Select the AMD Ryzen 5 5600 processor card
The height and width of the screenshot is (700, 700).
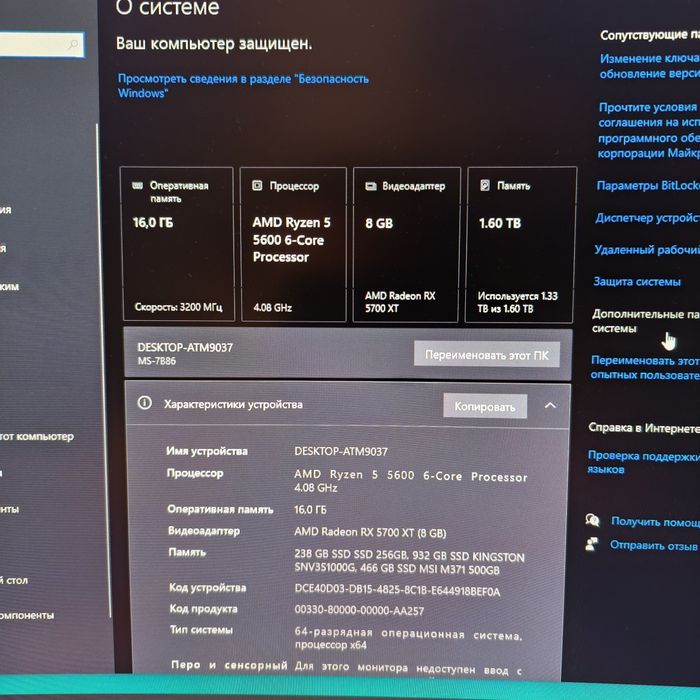click(x=294, y=244)
